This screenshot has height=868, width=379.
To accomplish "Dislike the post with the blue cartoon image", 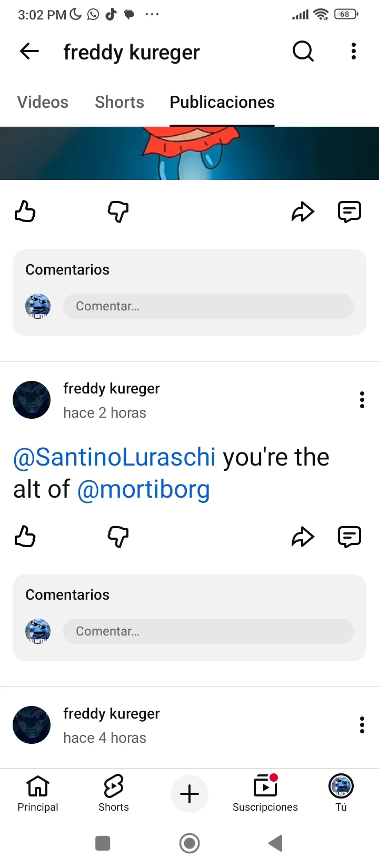I will click(x=118, y=211).
